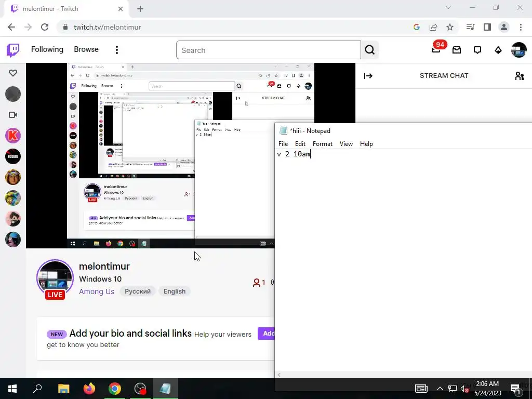Open Chrome tab search chevron
The image size is (532, 399).
(x=448, y=7)
